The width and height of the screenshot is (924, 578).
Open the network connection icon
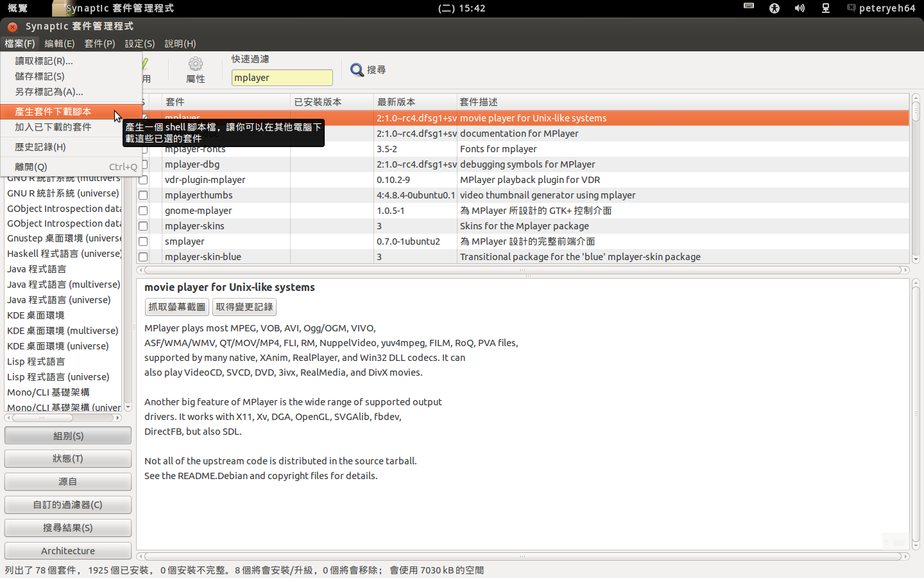point(826,8)
